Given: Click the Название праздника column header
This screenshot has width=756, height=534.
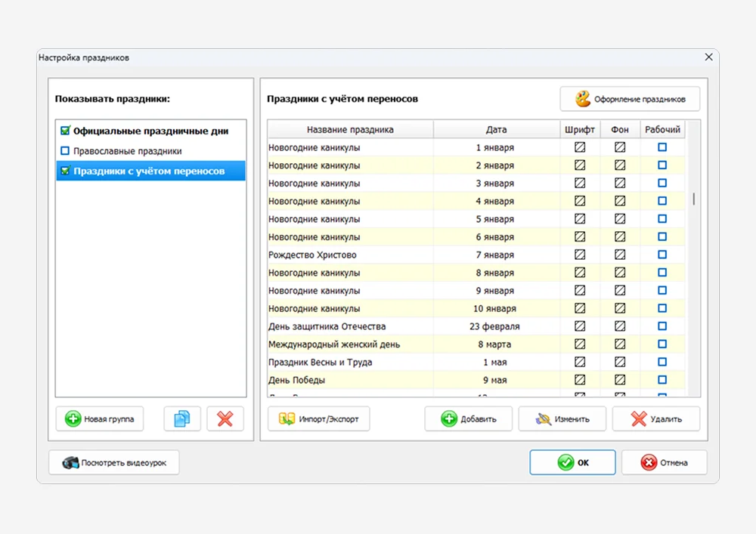Looking at the screenshot, I should pyautogui.click(x=350, y=129).
